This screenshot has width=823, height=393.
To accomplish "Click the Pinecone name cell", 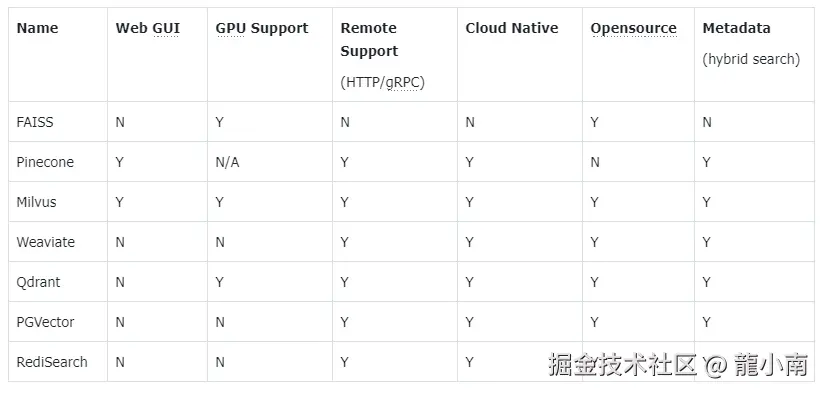I will click(45, 162).
